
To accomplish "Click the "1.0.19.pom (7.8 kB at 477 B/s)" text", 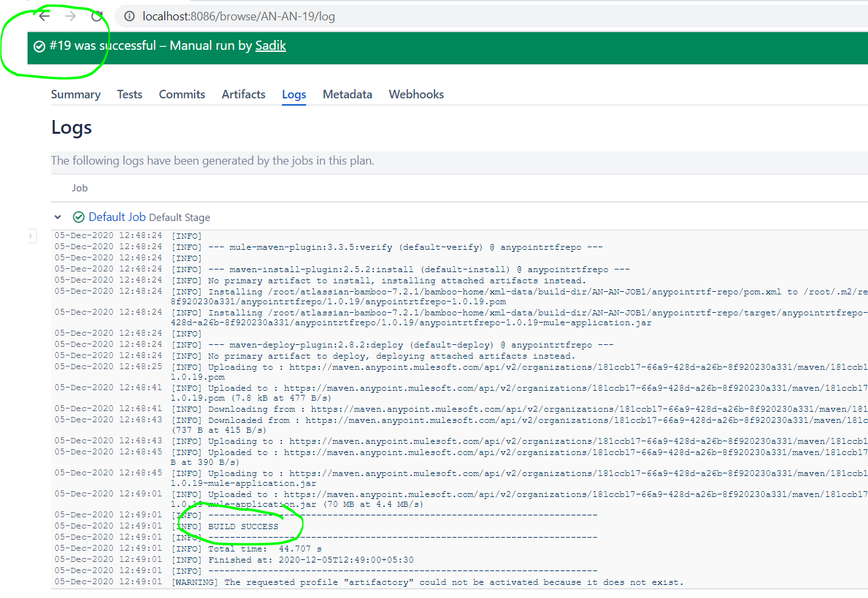I will (x=251, y=398).
